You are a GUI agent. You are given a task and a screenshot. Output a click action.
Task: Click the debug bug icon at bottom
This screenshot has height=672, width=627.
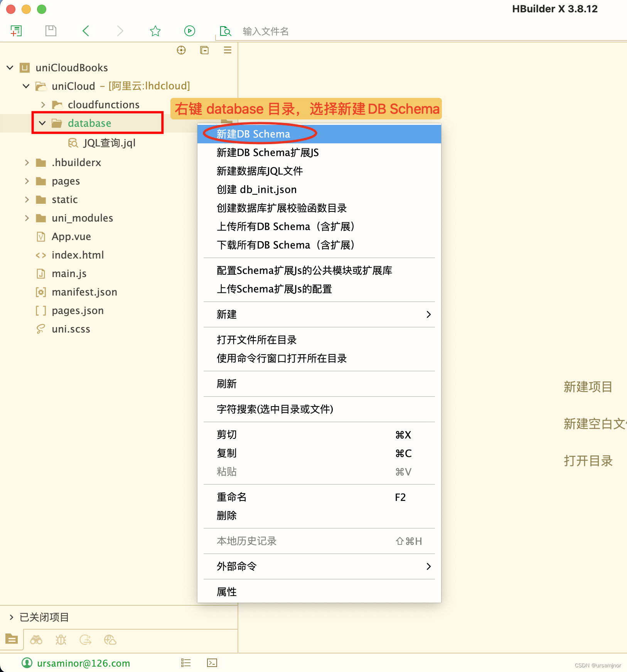(61, 640)
